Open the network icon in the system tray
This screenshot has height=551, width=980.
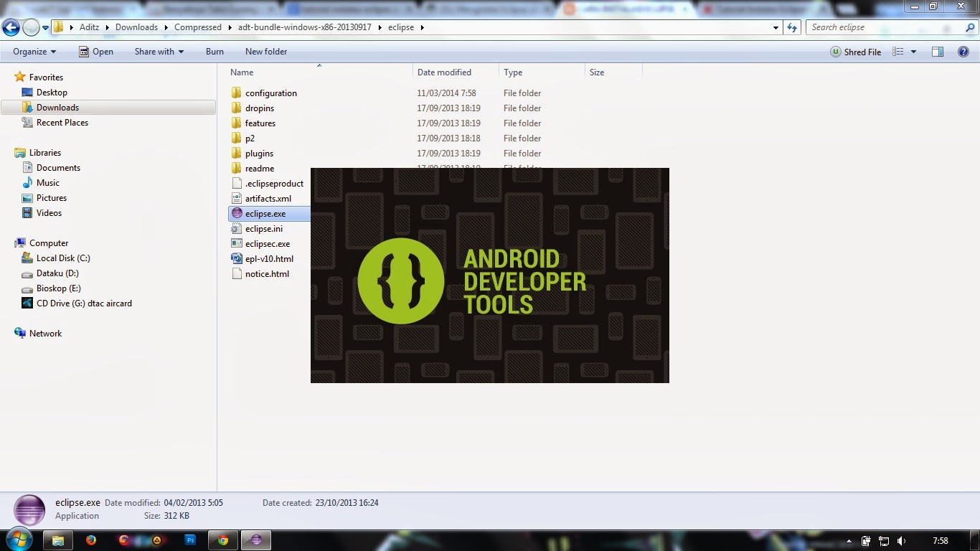(884, 541)
